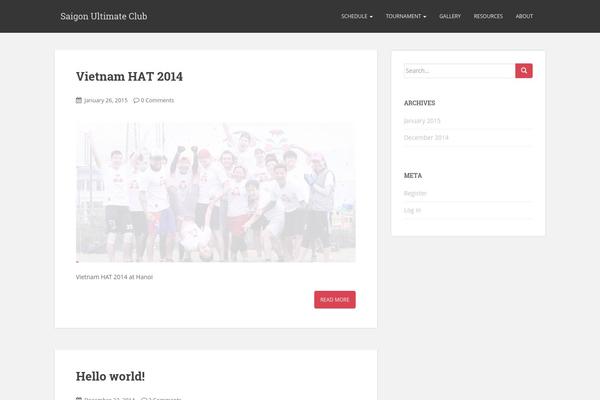Open the Hello world! post title

pos(110,376)
